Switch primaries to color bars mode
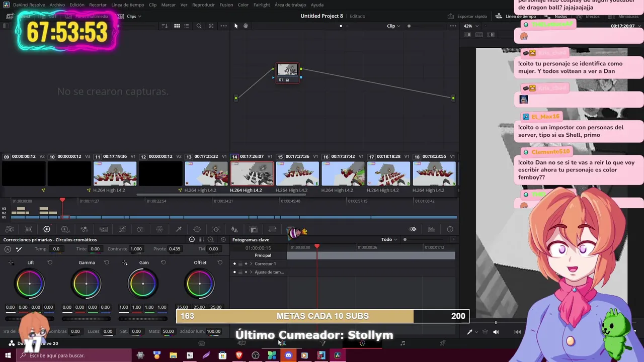Screen dimensions: 644x362 pyautogui.click(x=201, y=239)
